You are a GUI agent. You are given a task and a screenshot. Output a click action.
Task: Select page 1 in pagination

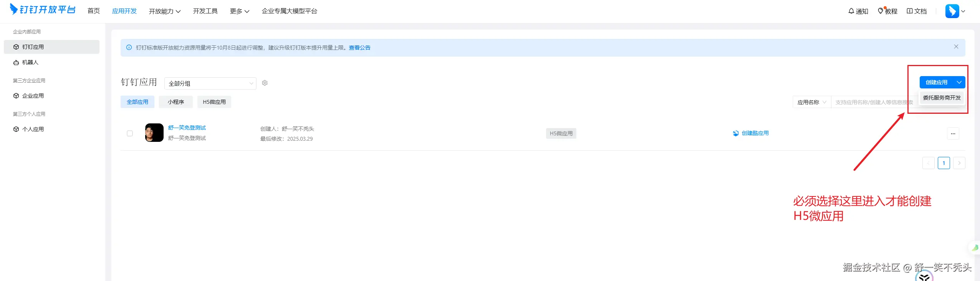click(944, 163)
